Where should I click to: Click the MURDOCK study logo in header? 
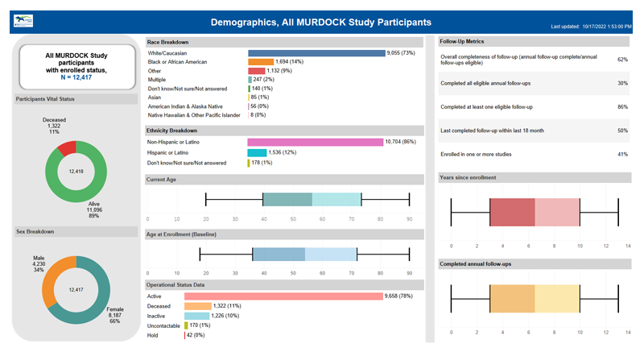[23, 21]
